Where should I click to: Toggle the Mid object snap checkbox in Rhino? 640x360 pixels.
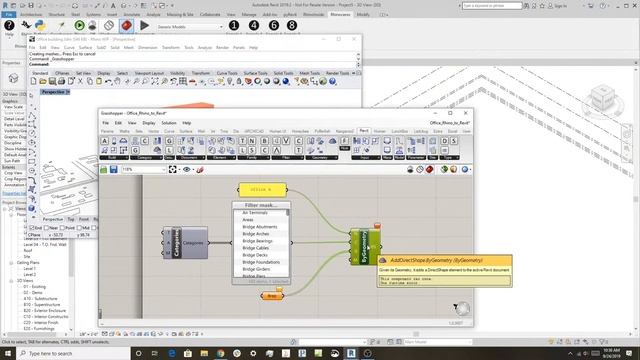[x=79, y=228]
